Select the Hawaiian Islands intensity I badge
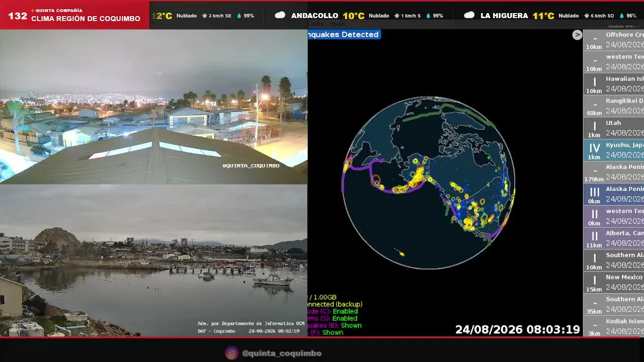Screen dimensions: 644x362 point(594,84)
